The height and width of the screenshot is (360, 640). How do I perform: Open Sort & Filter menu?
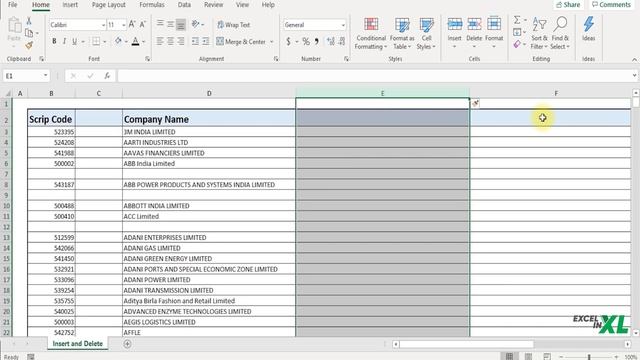click(539, 33)
